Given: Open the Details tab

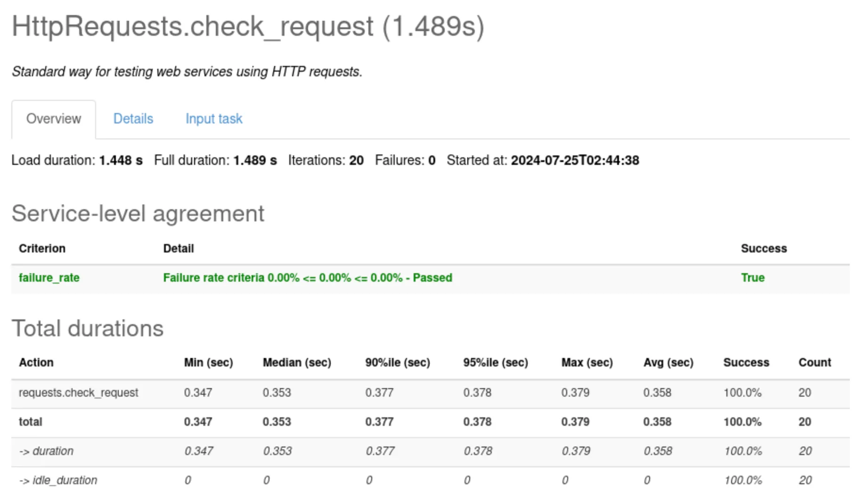Looking at the screenshot, I should [133, 119].
